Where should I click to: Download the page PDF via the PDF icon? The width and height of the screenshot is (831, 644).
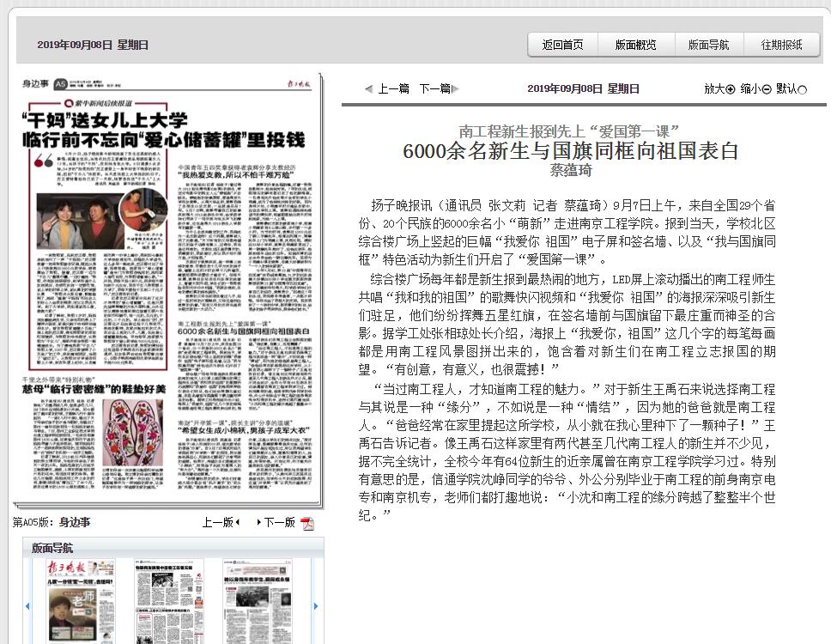pos(306,523)
